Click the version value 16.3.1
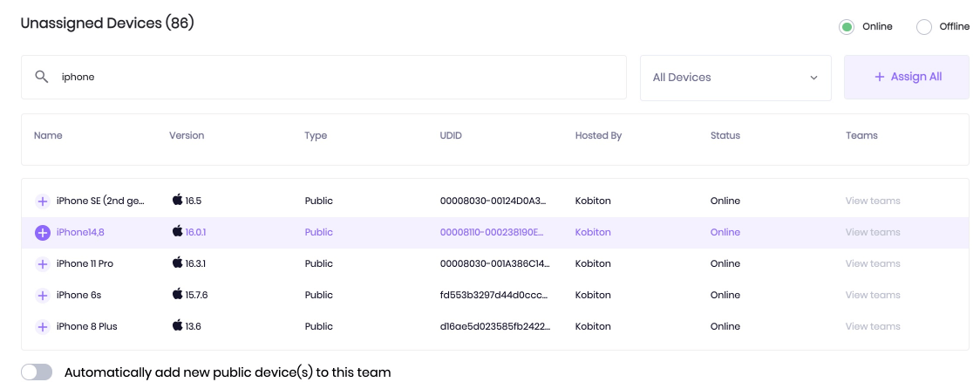Viewport: 980px width, 389px height. coord(195,264)
